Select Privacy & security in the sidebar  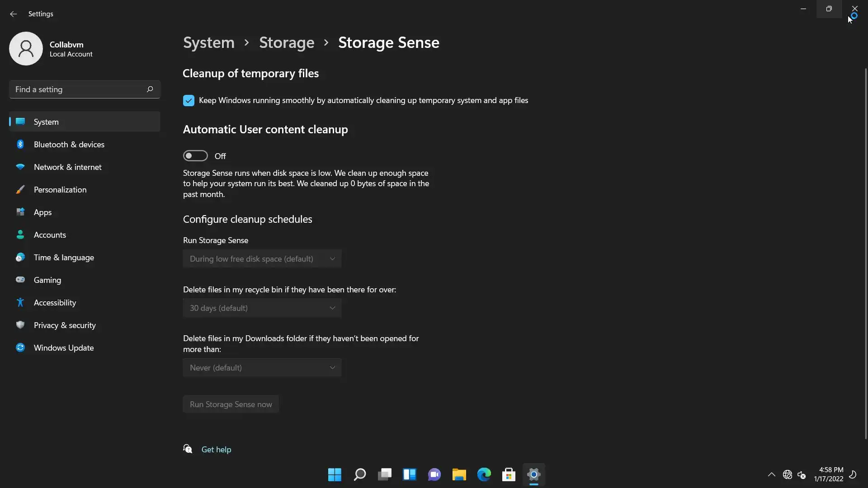pyautogui.click(x=65, y=325)
